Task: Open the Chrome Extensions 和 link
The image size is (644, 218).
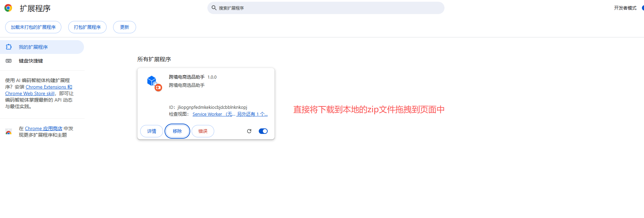Action: 49,87
